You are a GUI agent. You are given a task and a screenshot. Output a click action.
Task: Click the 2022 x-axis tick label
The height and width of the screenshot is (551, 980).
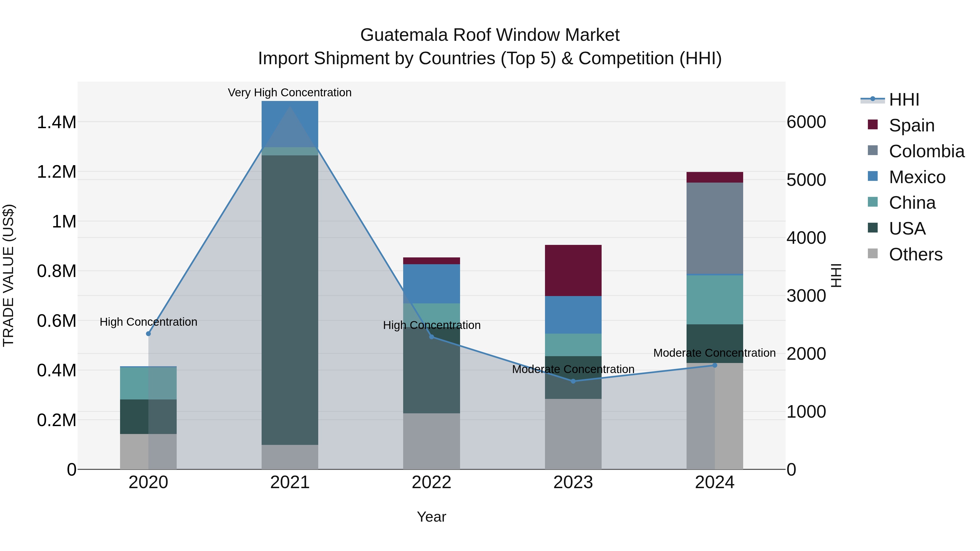(x=431, y=482)
